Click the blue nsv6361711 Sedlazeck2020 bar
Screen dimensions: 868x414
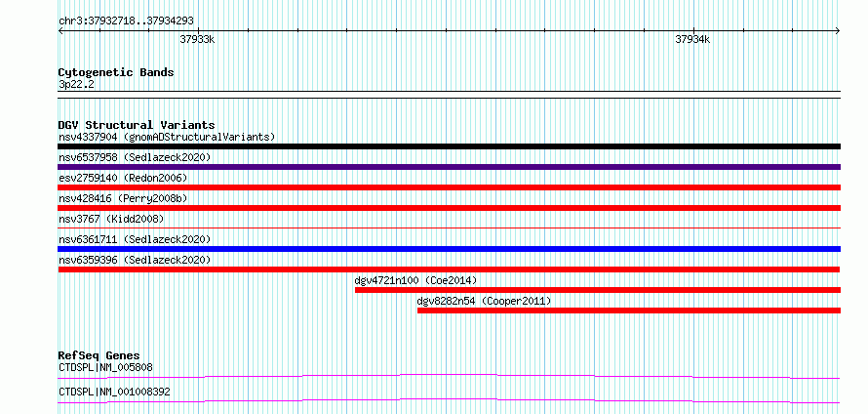[x=449, y=249]
